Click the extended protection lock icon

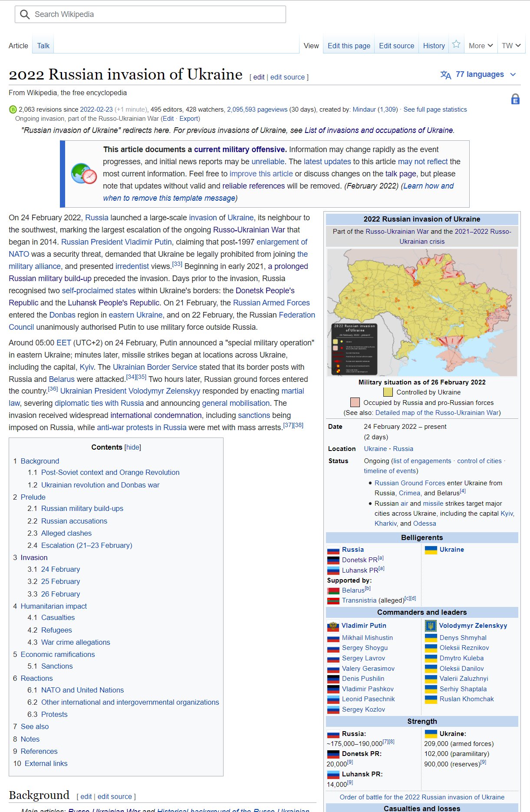tap(515, 99)
